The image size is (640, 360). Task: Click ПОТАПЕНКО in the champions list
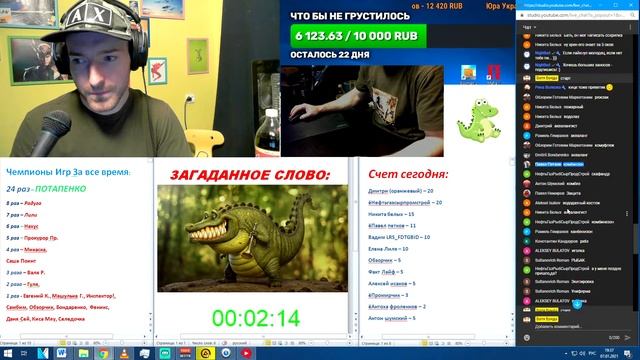[x=61, y=189]
